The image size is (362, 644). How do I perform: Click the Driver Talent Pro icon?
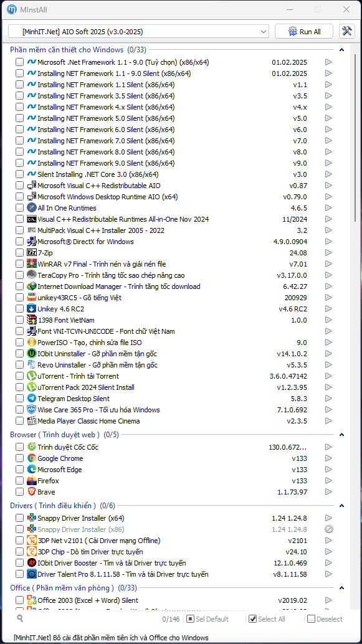(x=32, y=574)
